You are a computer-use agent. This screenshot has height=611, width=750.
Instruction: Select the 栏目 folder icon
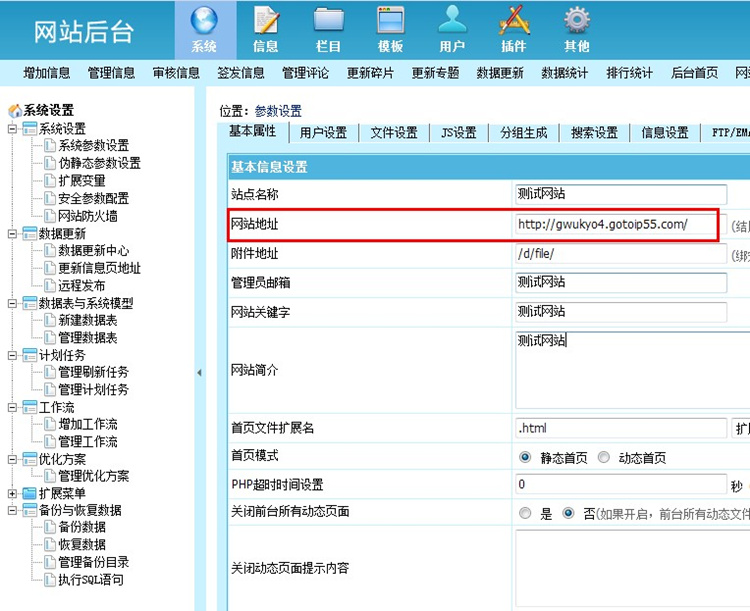328,22
